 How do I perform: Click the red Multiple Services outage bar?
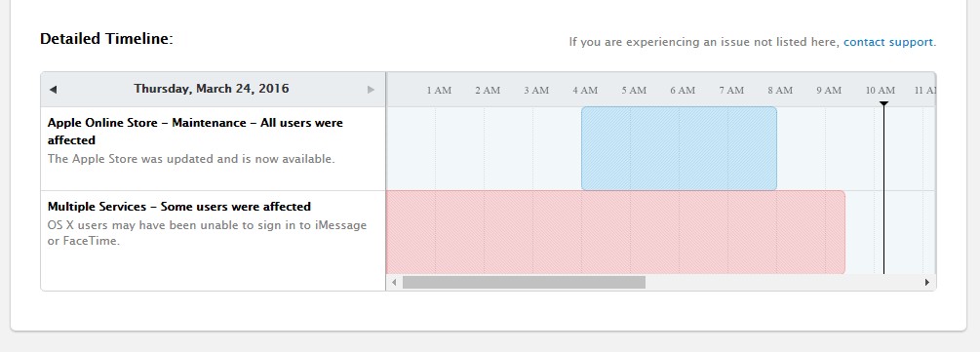click(x=615, y=232)
